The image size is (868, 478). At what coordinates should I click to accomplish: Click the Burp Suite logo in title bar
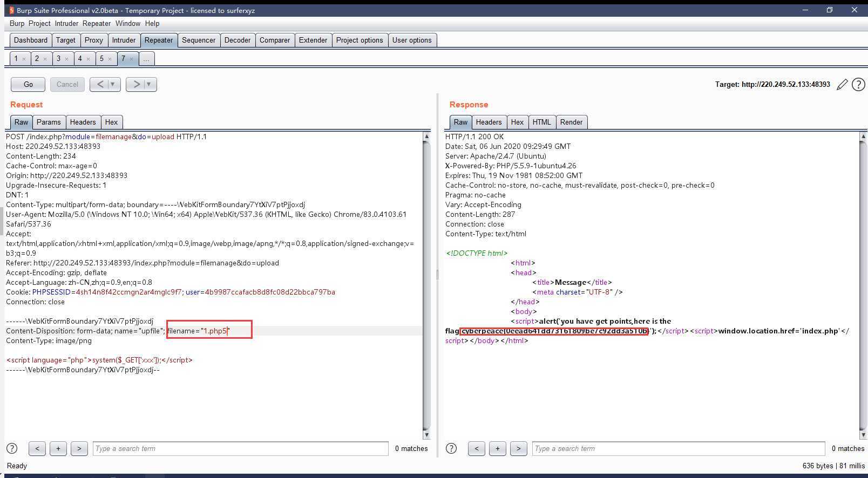click(11, 10)
